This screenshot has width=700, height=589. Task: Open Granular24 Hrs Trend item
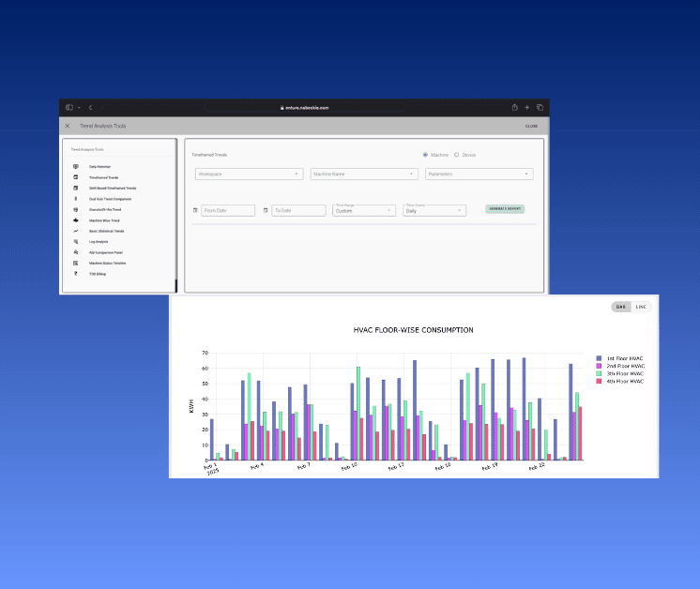coord(105,210)
